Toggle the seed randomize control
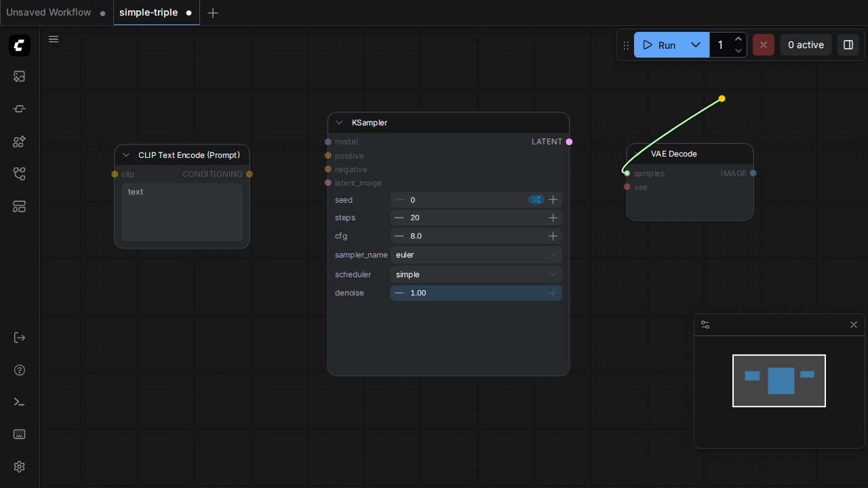Viewport: 868px width, 488px height. (536, 200)
